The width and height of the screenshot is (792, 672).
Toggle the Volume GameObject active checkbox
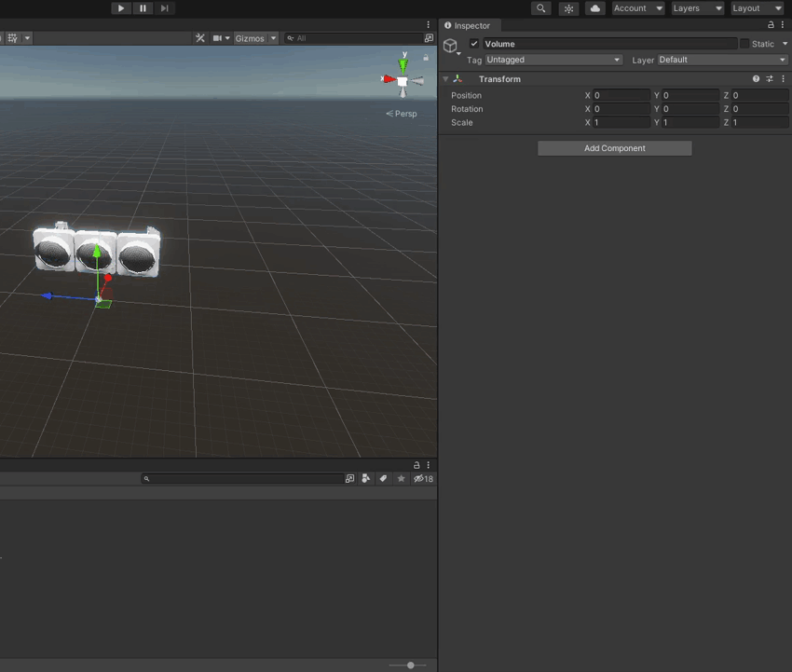(474, 43)
